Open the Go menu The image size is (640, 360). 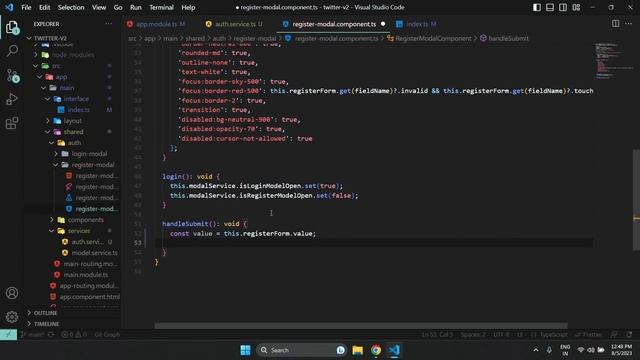point(118,7)
